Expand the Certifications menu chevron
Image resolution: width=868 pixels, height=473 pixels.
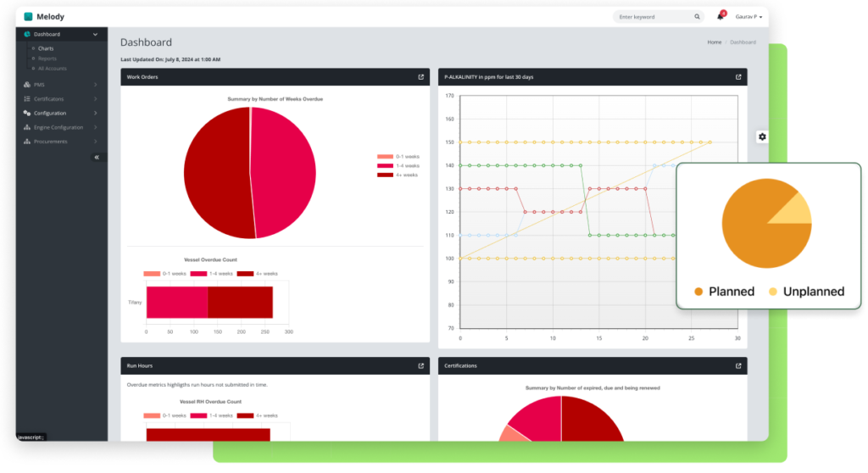point(95,98)
